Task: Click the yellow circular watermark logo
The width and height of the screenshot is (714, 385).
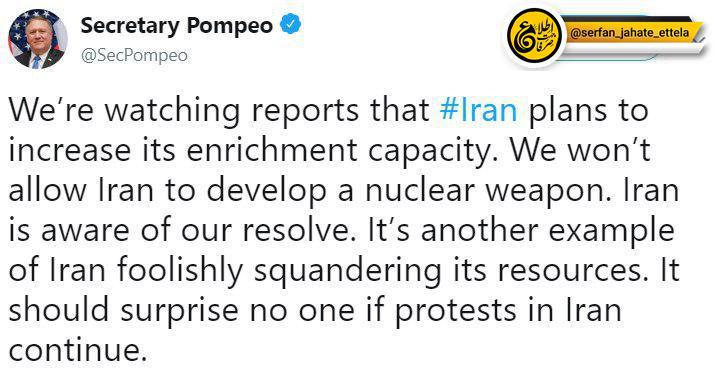Action: (534, 38)
